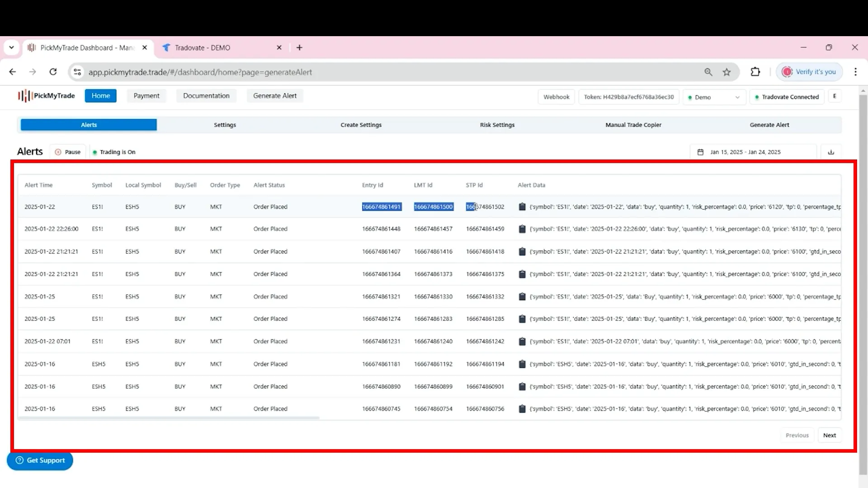Viewport: 868px width, 488px height.
Task: Click the Home button in navbar
Action: tap(100, 96)
